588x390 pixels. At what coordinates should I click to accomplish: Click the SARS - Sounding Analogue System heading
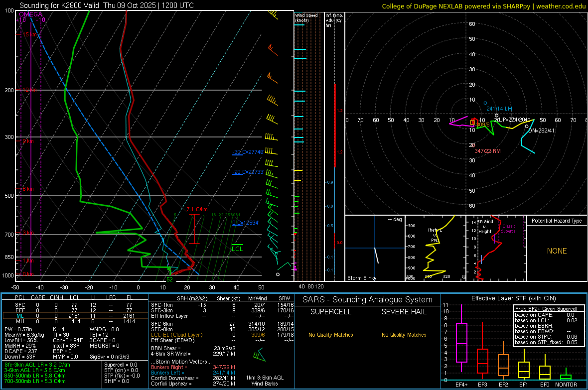[367, 300]
